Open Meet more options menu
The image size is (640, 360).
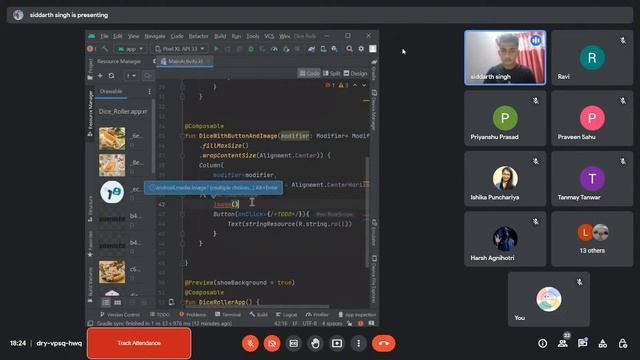[x=358, y=343]
